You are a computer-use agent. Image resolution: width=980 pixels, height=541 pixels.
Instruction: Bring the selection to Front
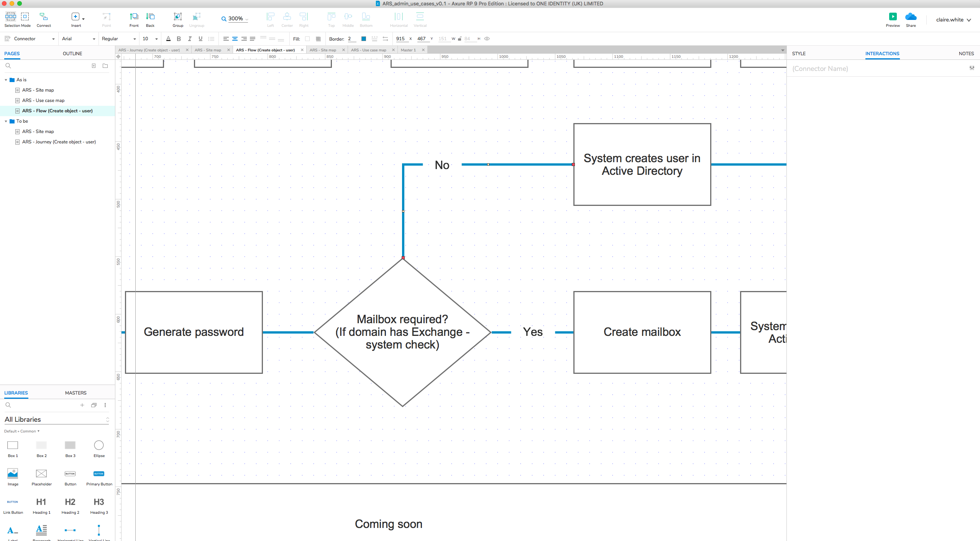134,17
